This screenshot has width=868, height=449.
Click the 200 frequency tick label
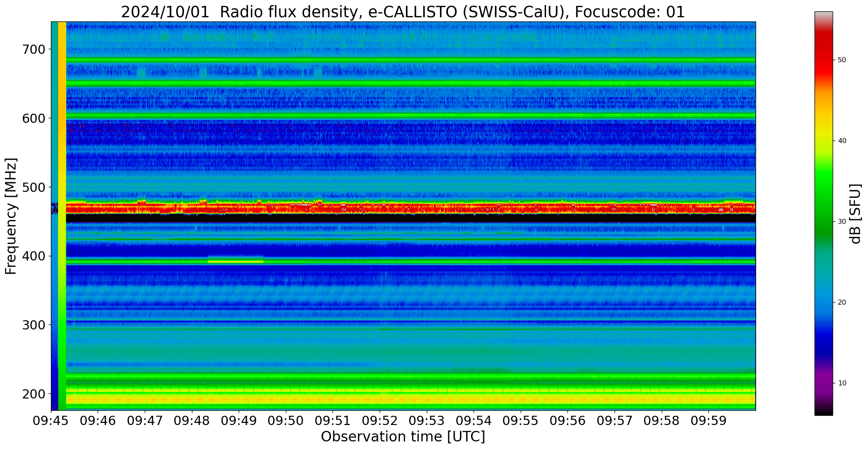34,394
